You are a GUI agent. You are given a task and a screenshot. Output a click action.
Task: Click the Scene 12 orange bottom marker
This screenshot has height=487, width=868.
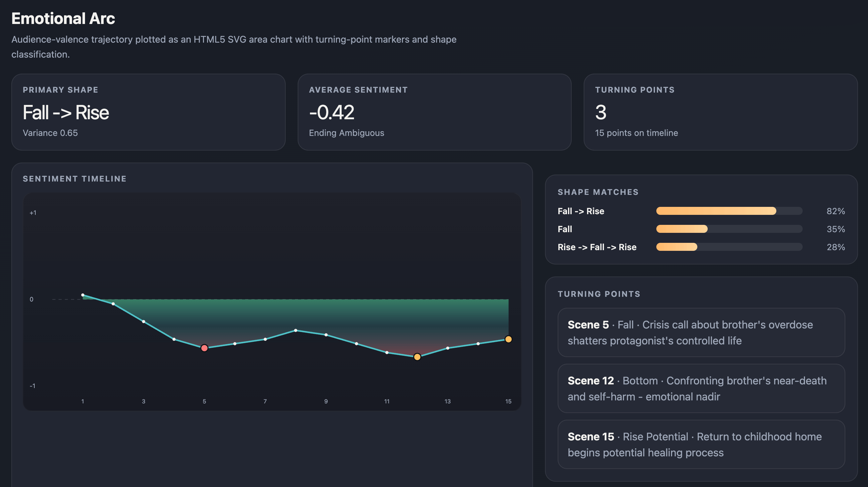point(417,357)
